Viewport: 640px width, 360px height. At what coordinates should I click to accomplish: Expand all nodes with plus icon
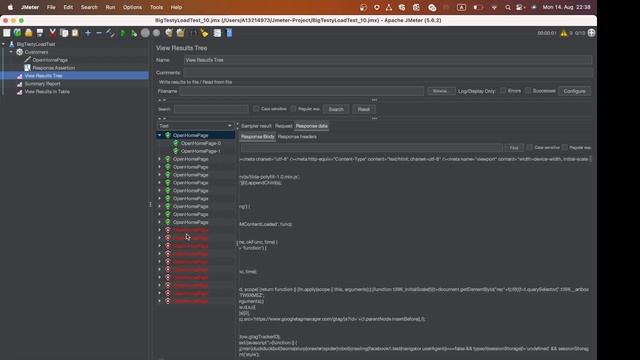point(88,33)
